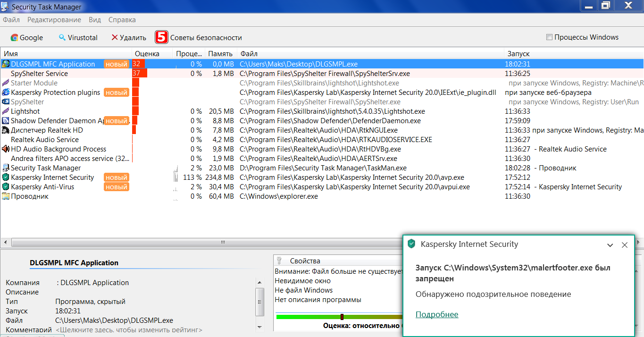
Task: Click the file path C:\Users\Maks\Desktop\DLGSMPL.exe in details
Action: click(x=114, y=320)
